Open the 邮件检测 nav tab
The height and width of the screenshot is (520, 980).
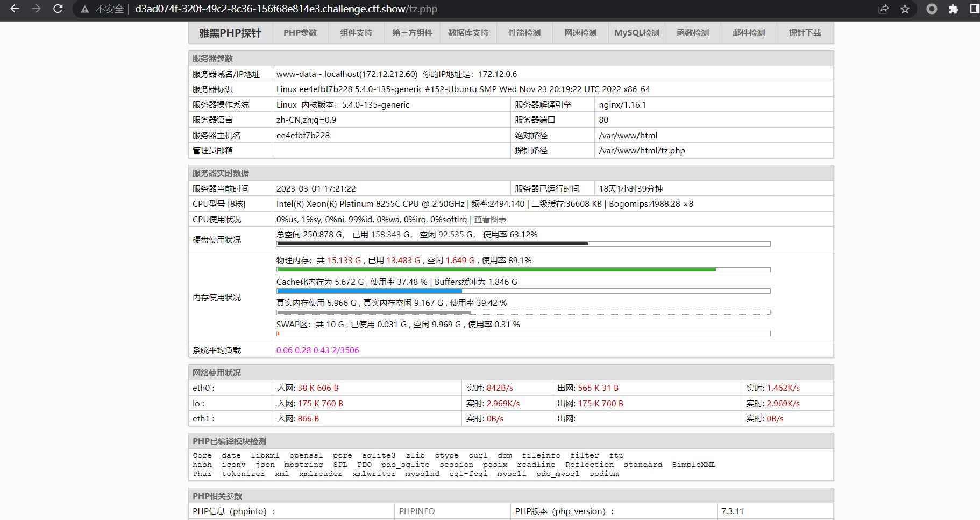[749, 33]
